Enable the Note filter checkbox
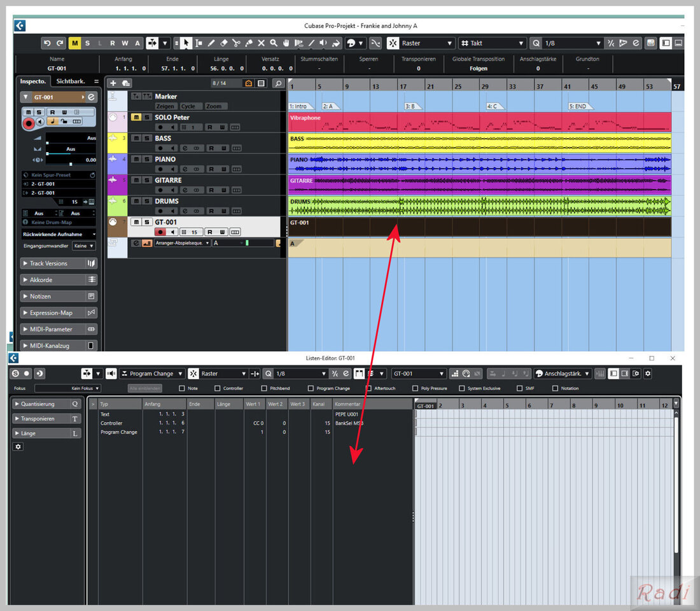 182,388
